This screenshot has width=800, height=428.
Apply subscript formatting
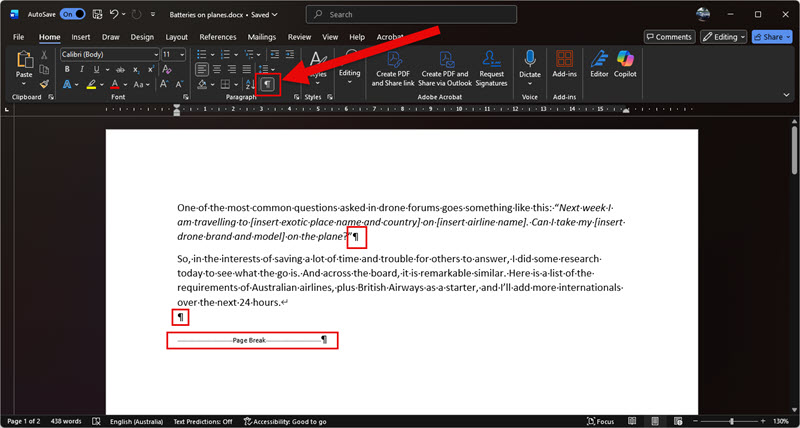pos(136,69)
